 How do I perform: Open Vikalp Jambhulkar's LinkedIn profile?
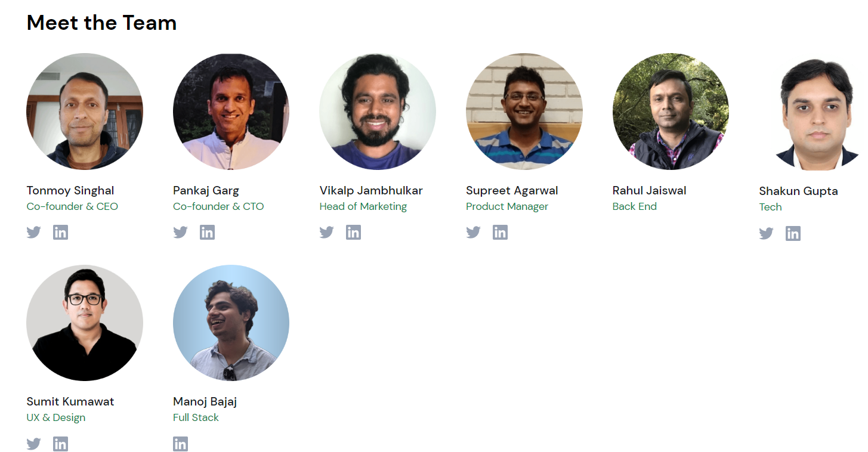tap(353, 232)
